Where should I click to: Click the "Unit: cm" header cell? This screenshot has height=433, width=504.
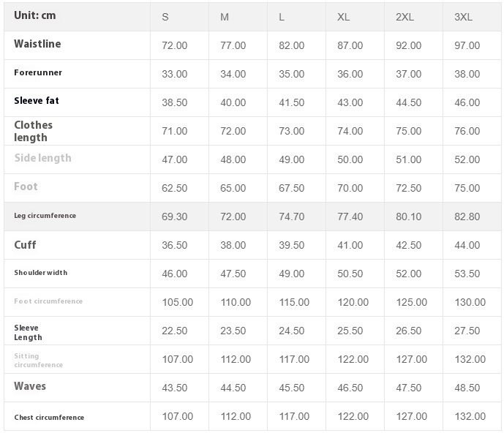[x=35, y=16]
